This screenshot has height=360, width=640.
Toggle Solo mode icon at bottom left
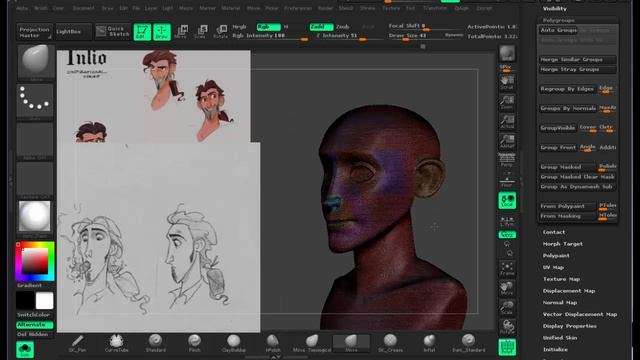(x=25, y=349)
